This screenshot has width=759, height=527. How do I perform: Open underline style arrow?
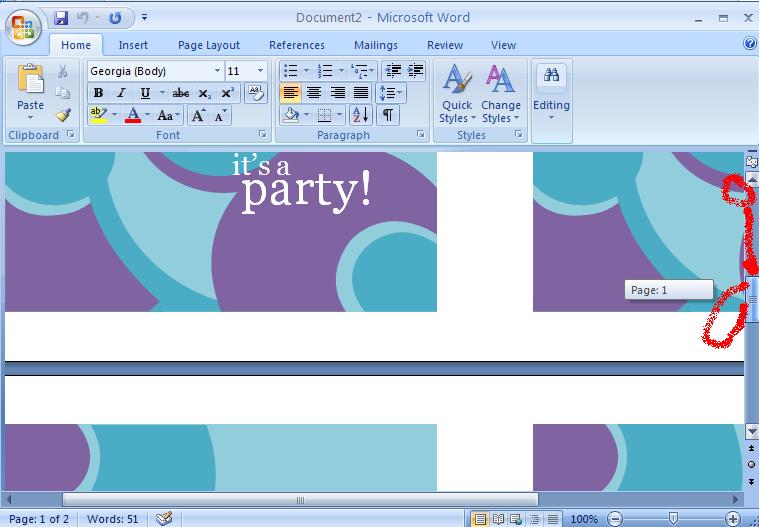coord(162,93)
